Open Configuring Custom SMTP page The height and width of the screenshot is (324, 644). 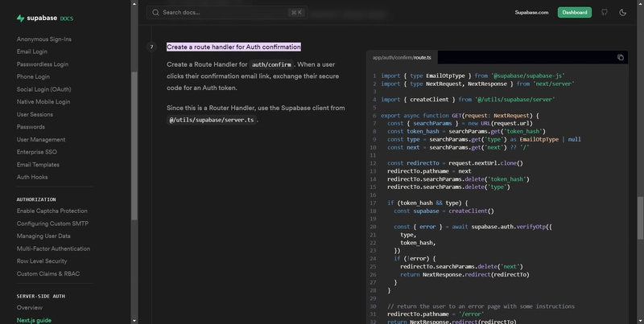[x=52, y=224]
